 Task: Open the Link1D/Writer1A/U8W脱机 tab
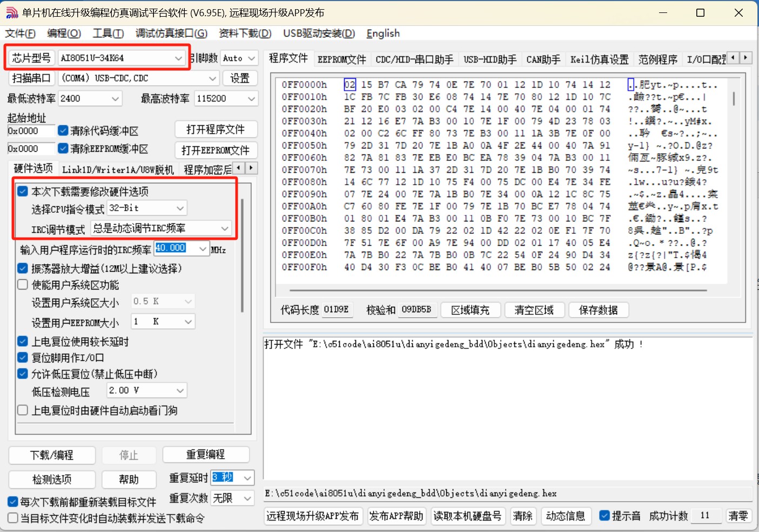[118, 170]
